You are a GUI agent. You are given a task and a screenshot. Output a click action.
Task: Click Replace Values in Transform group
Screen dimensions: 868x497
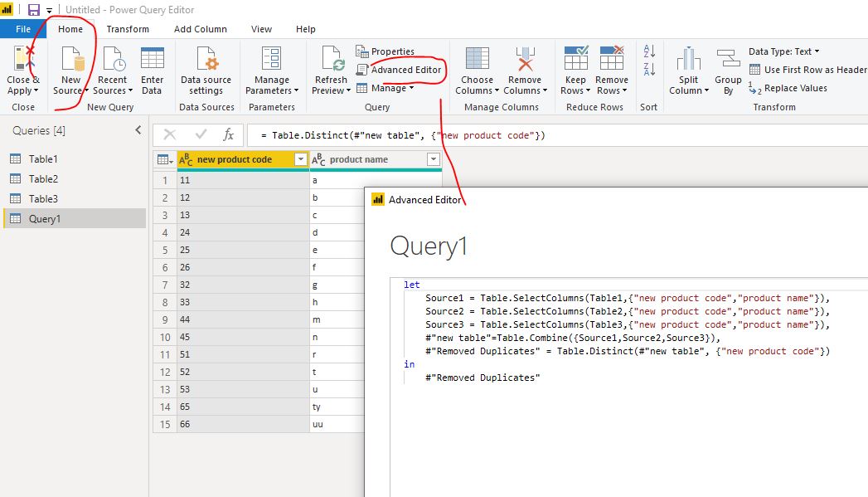[788, 88]
